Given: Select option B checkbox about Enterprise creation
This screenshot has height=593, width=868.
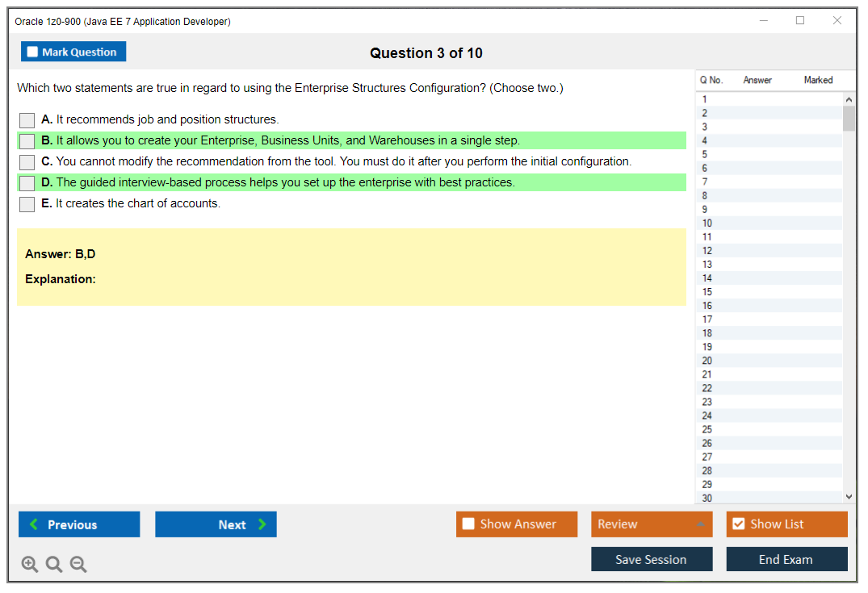Looking at the screenshot, I should coord(27,140).
